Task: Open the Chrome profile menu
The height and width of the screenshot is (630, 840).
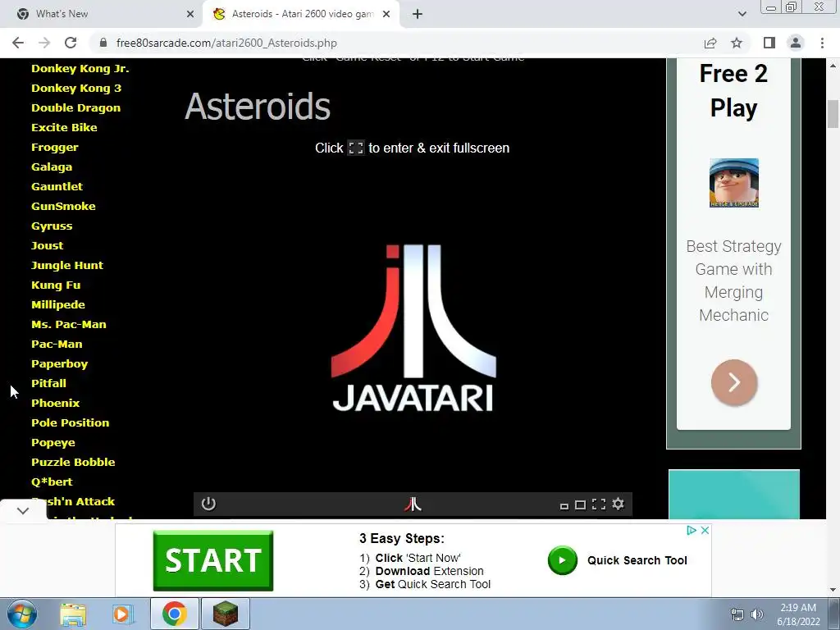Action: click(796, 43)
